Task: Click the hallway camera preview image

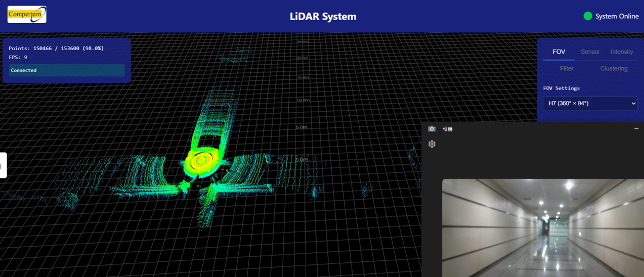Action: pos(542,227)
